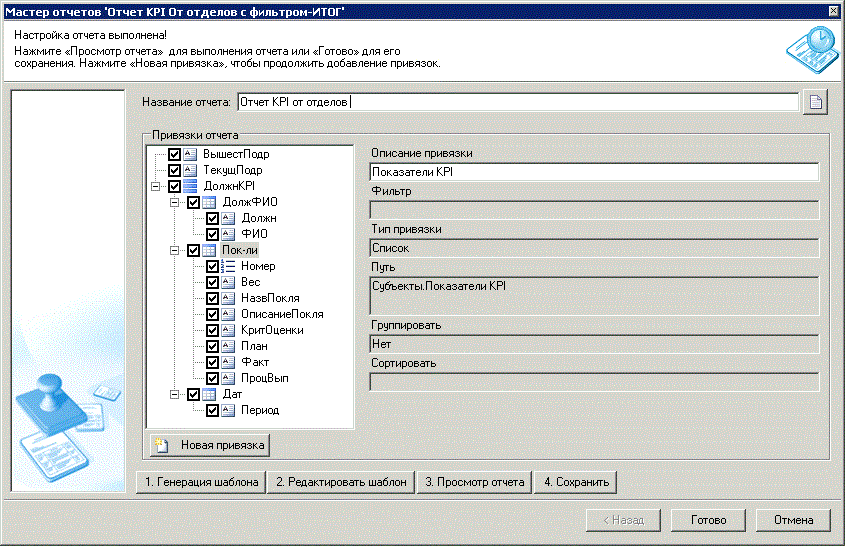Open step 3. Просмотр отчета
Viewport: 845px width, 546px height.
click(474, 482)
